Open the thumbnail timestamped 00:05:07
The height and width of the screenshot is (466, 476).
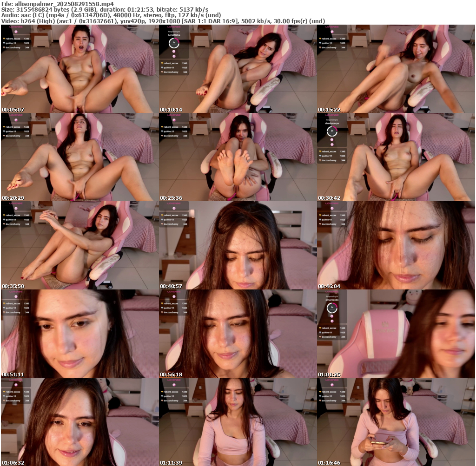79,69
